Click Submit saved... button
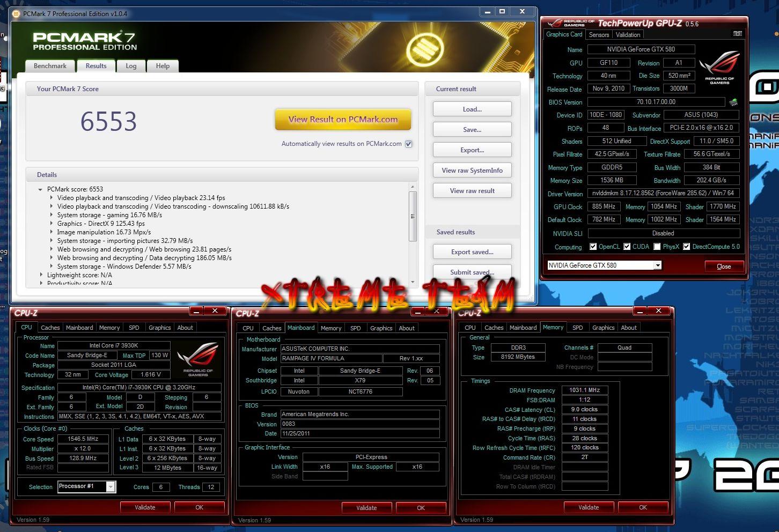The height and width of the screenshot is (532, 779). (x=472, y=272)
